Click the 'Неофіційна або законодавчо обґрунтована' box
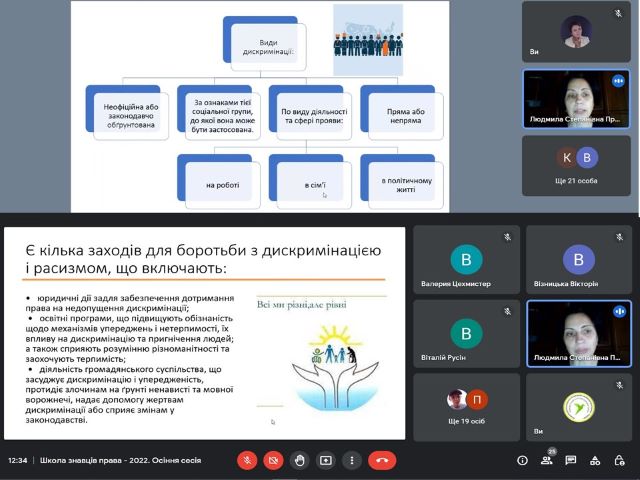The width and height of the screenshot is (640, 480). [131, 116]
